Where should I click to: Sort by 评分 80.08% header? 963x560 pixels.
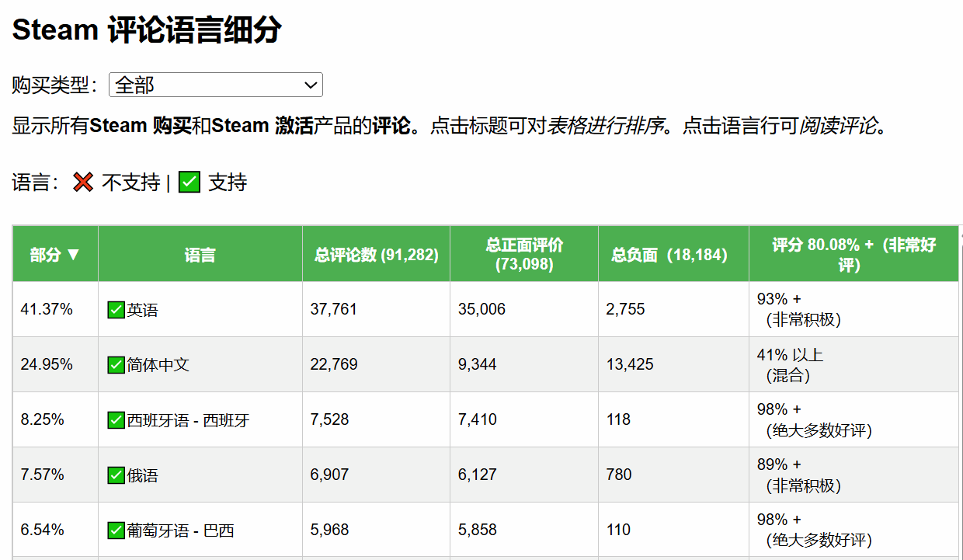click(x=853, y=254)
